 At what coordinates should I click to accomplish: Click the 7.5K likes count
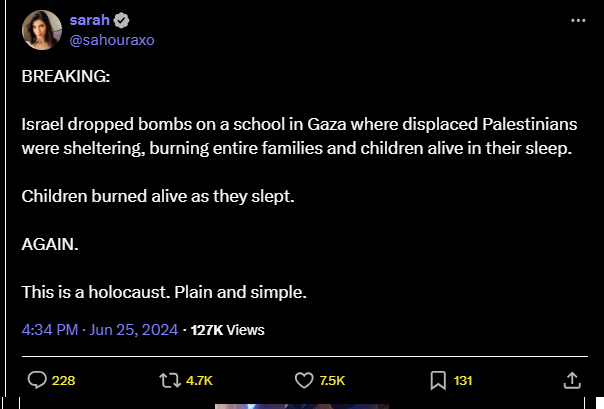coord(333,380)
